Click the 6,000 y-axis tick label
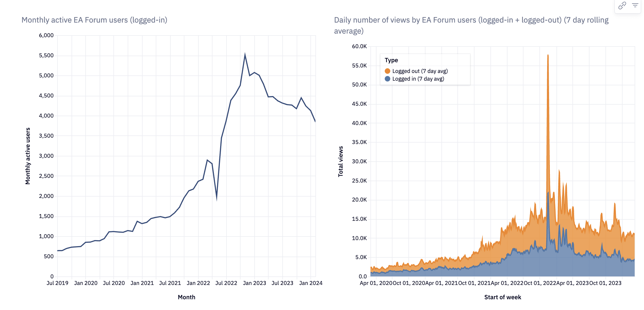Viewport: 644px width, 310px height. [46, 35]
